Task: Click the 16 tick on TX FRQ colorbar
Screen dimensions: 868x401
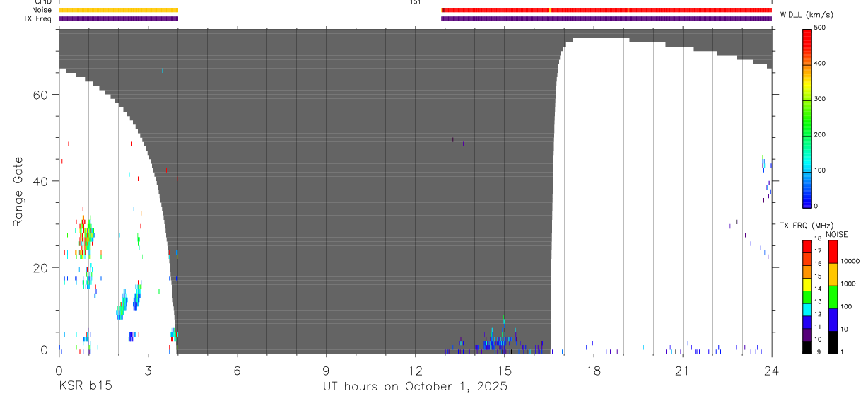Action: (x=817, y=264)
